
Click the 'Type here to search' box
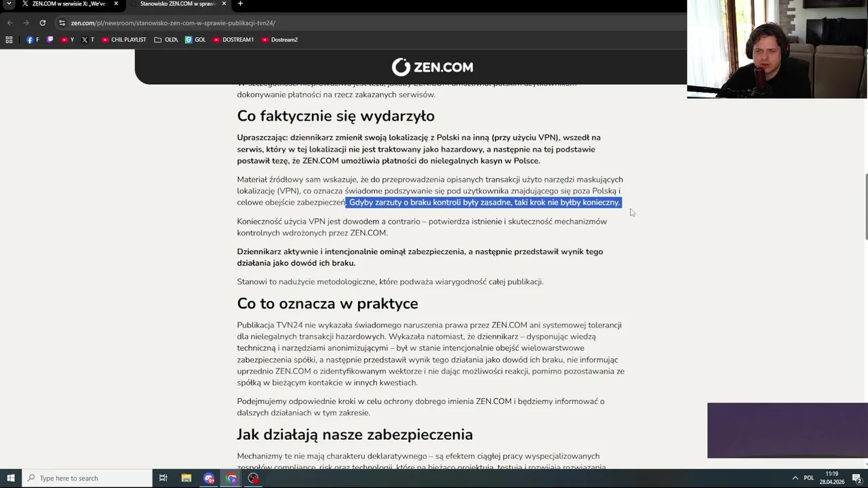[87, 479]
